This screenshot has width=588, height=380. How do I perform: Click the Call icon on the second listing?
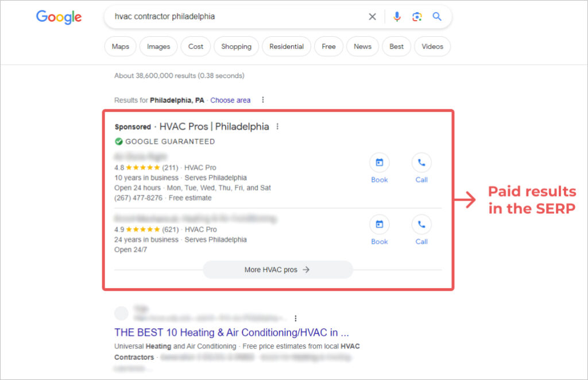pos(421,225)
